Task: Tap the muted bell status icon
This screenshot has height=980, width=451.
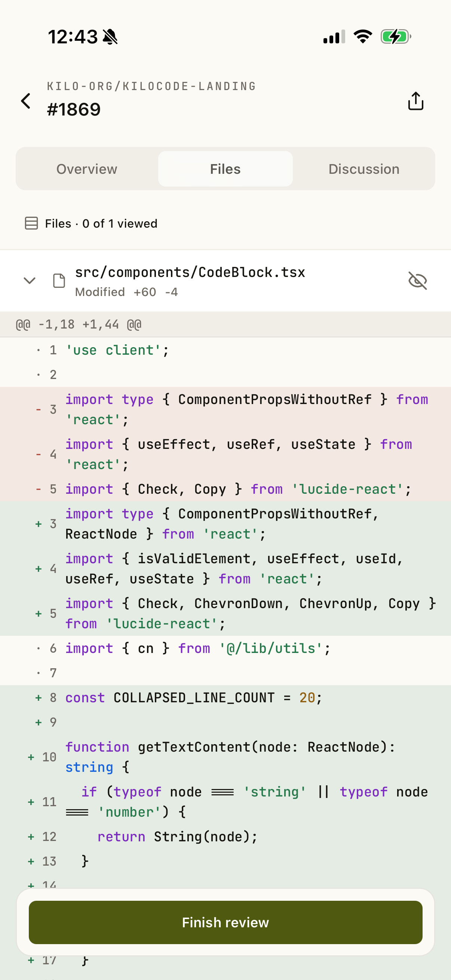Action: (x=110, y=37)
